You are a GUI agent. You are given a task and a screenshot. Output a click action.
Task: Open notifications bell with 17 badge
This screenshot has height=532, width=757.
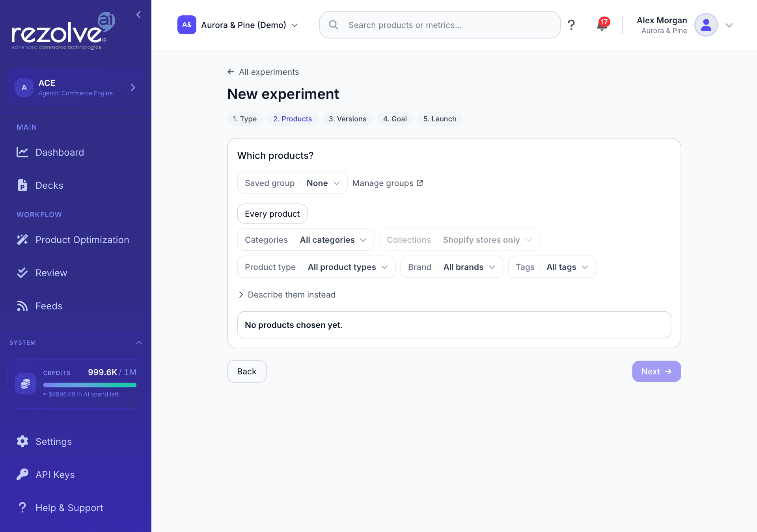(602, 24)
